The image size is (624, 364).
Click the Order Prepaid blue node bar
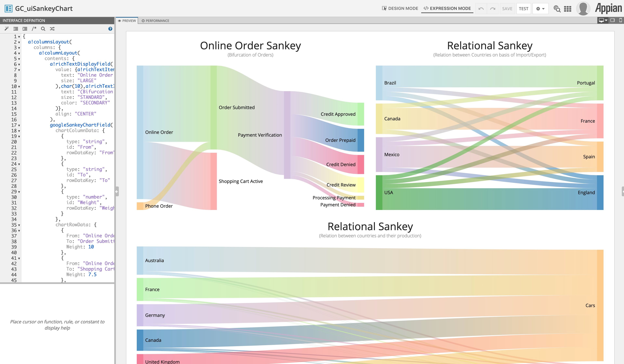pyautogui.click(x=361, y=140)
